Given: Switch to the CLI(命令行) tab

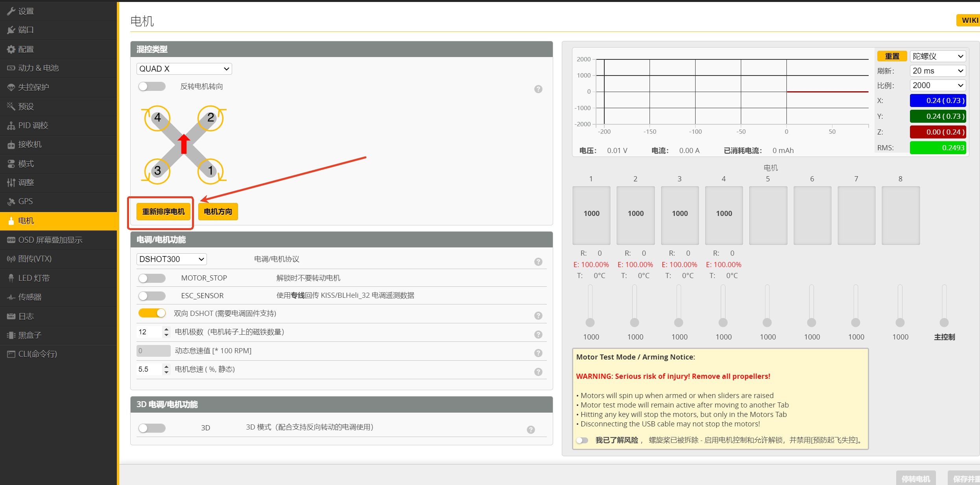Looking at the screenshot, I should pos(37,354).
